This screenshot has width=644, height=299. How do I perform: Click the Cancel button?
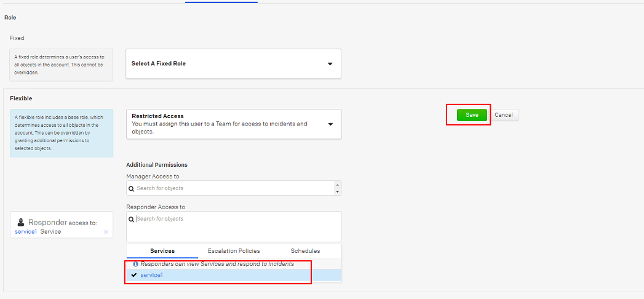click(x=503, y=115)
